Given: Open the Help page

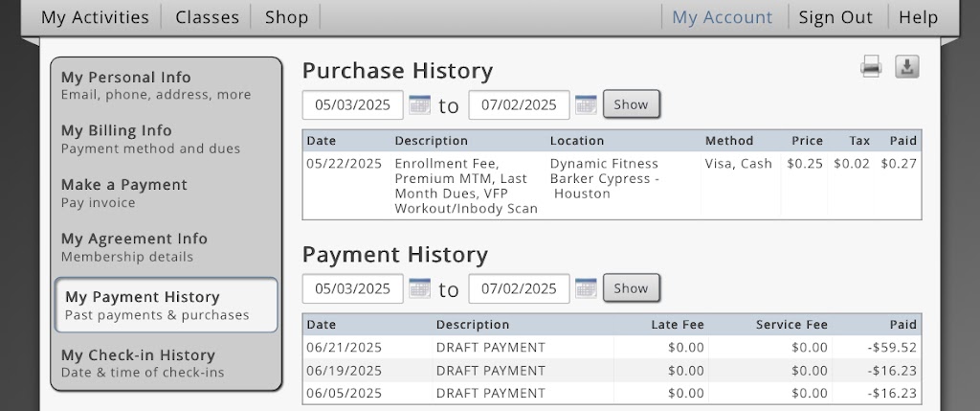Looking at the screenshot, I should [x=918, y=17].
